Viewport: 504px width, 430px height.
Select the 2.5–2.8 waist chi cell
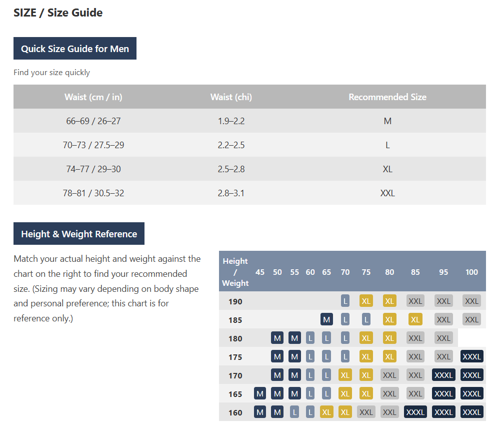(x=231, y=169)
